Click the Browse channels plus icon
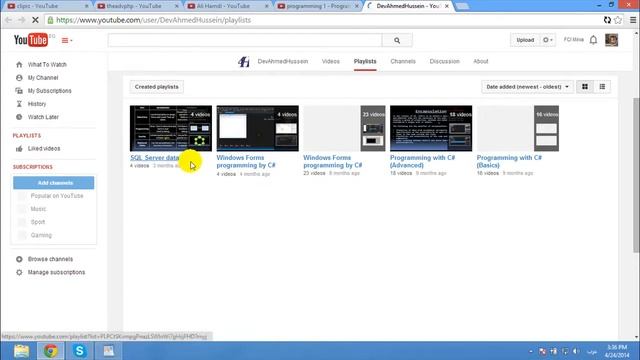This screenshot has width=640, height=360. [x=19, y=259]
